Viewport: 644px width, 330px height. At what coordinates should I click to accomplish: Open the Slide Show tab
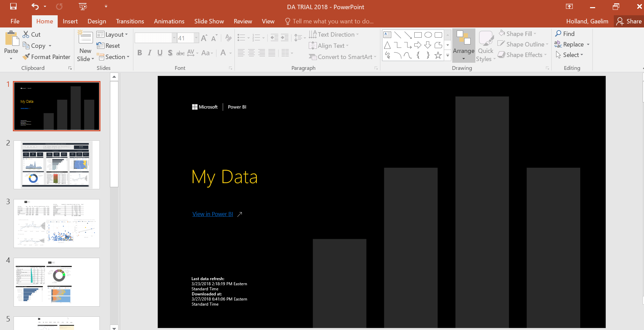pos(209,21)
